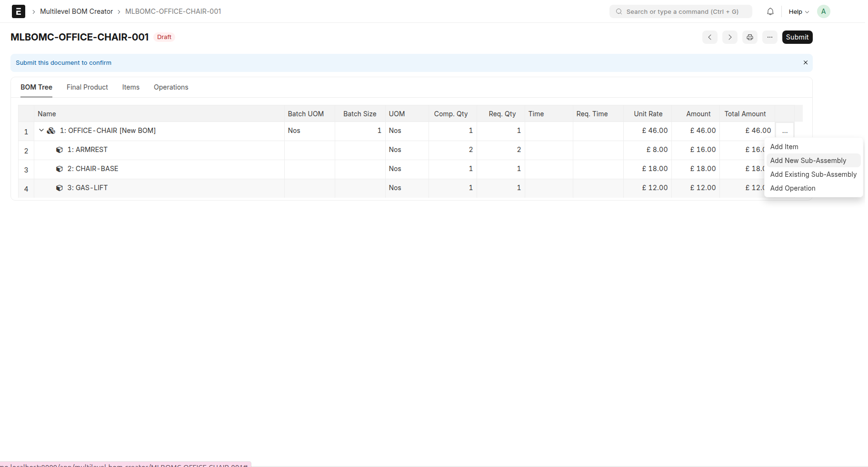The height and width of the screenshot is (467, 868).
Task: Print the BOM document
Action: point(749,37)
